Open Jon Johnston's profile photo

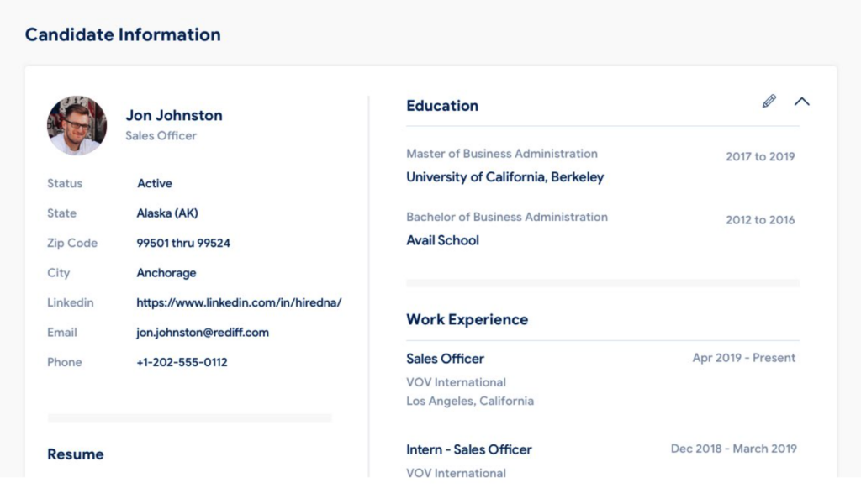(77, 126)
